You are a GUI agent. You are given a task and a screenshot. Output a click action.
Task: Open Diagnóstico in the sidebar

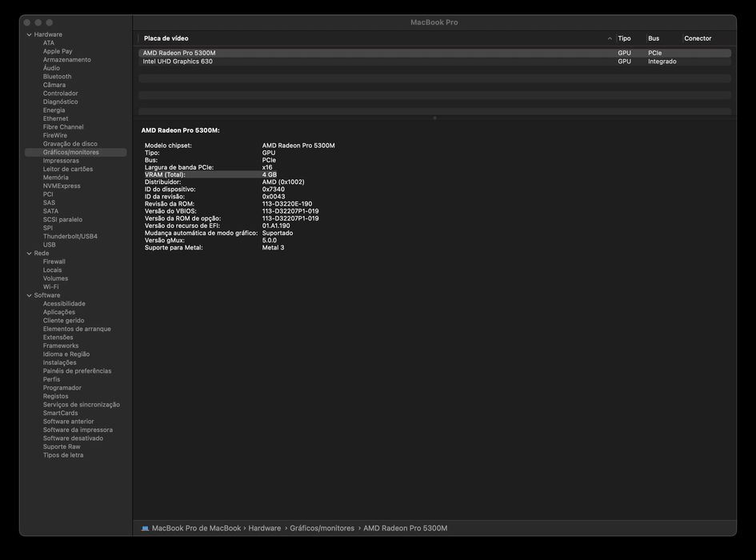pyautogui.click(x=60, y=102)
